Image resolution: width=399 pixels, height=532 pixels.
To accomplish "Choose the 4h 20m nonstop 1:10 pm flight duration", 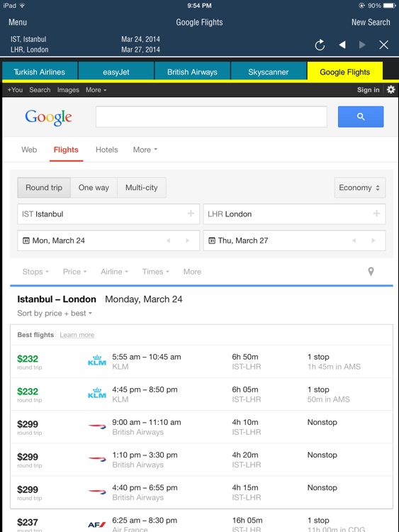I will coord(245,455).
